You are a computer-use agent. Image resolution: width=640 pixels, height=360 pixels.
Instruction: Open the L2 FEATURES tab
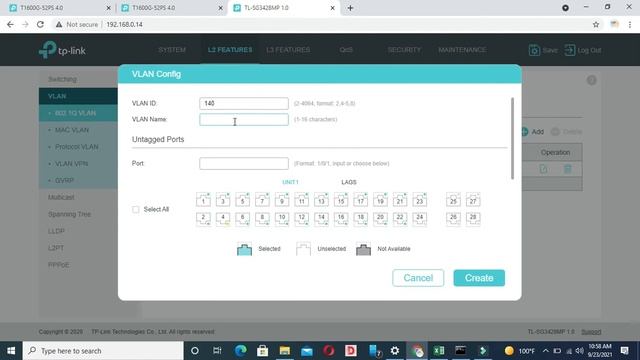point(230,50)
